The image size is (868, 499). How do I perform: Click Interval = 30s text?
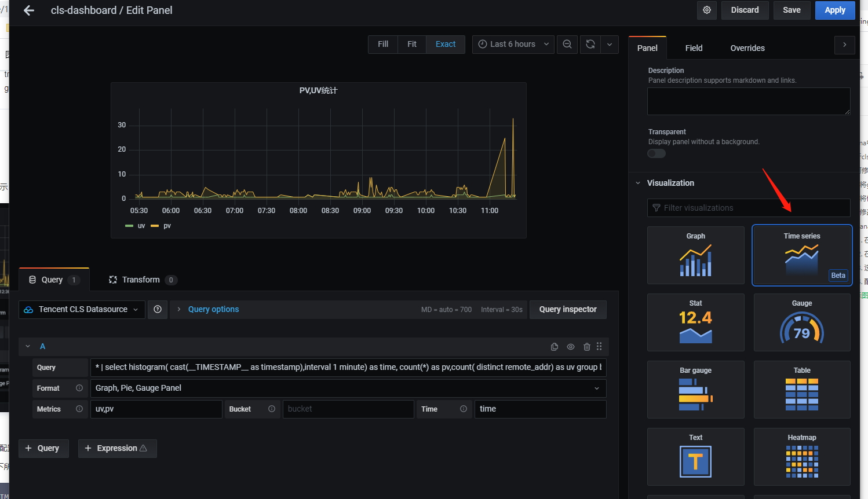pos(501,310)
